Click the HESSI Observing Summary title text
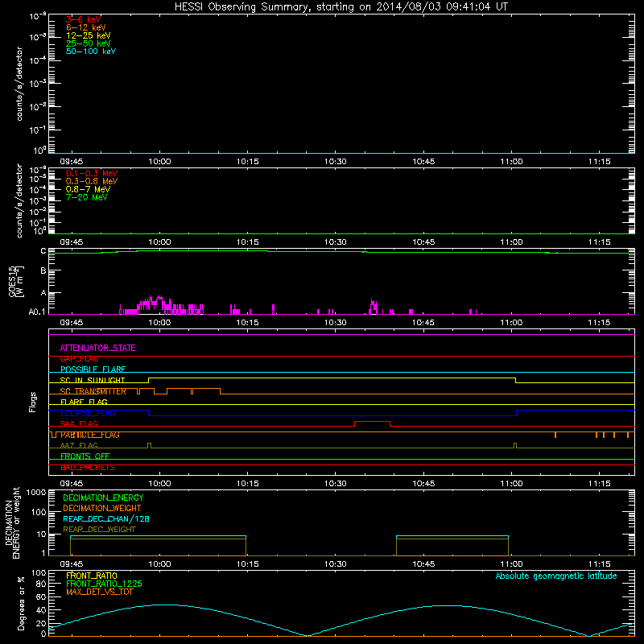The height and width of the screenshot is (644, 644). coord(341,7)
